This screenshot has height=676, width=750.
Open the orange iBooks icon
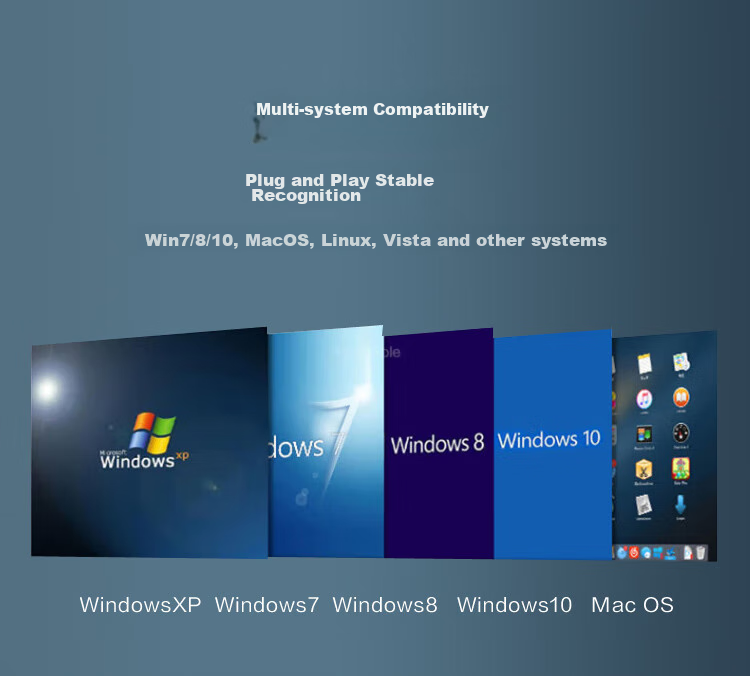[681, 397]
